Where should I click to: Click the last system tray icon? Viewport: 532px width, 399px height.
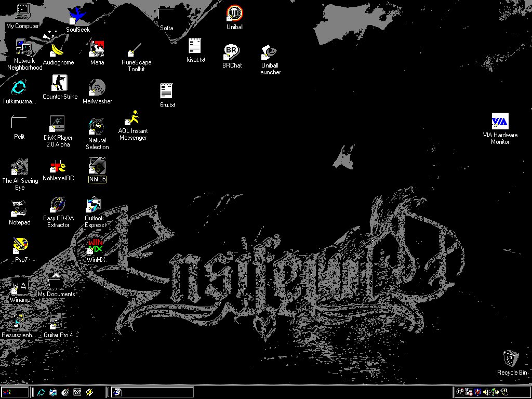point(504,392)
